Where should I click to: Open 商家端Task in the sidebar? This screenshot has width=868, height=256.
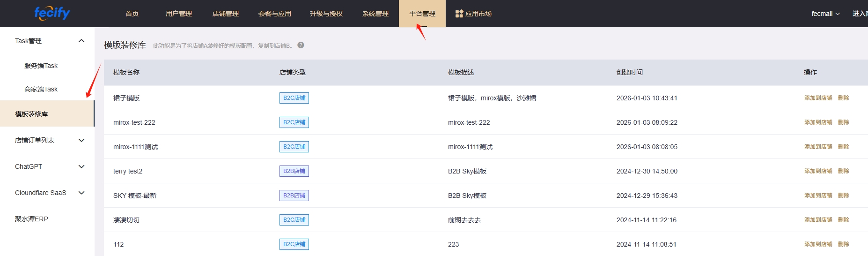tap(41, 89)
